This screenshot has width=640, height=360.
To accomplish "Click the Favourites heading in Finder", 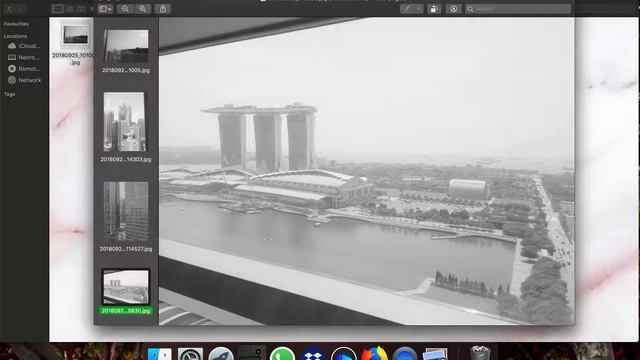I will click(x=16, y=24).
